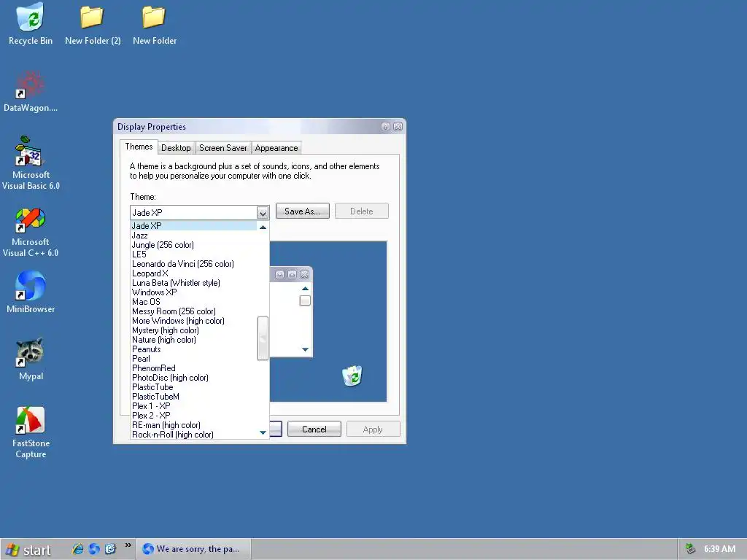Viewport: 747px width, 560px height.
Task: Close the Display Properties dialog
Action: 398,127
